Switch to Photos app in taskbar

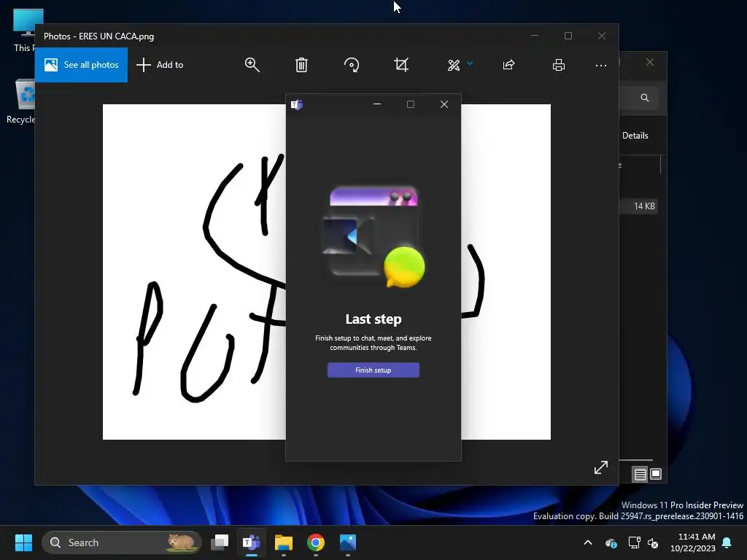[348, 542]
